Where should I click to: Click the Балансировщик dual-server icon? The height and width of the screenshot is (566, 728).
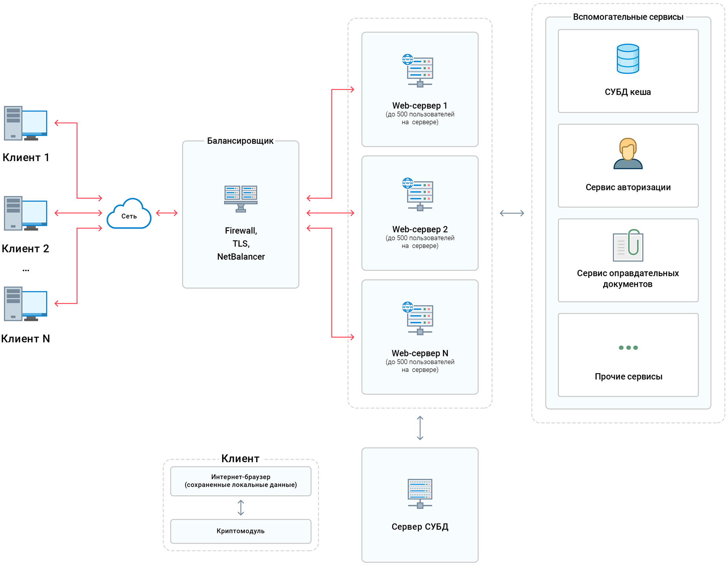pyautogui.click(x=241, y=199)
